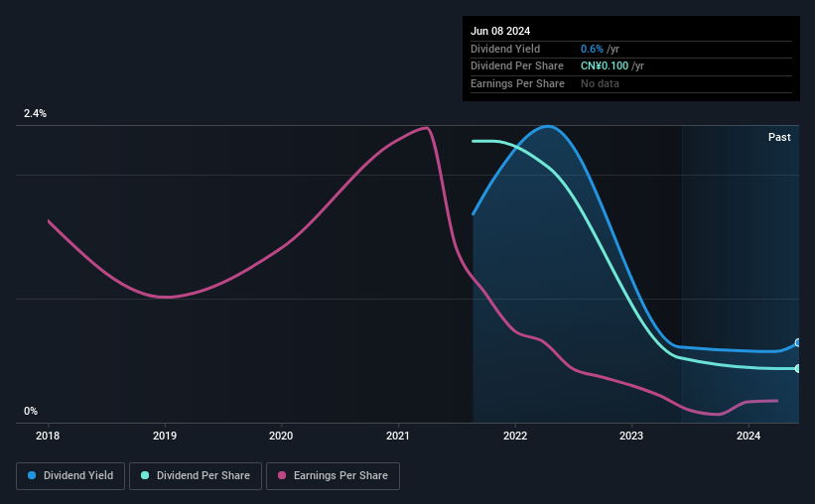
Task: Click the 2020 x-axis label
Action: click(281, 436)
